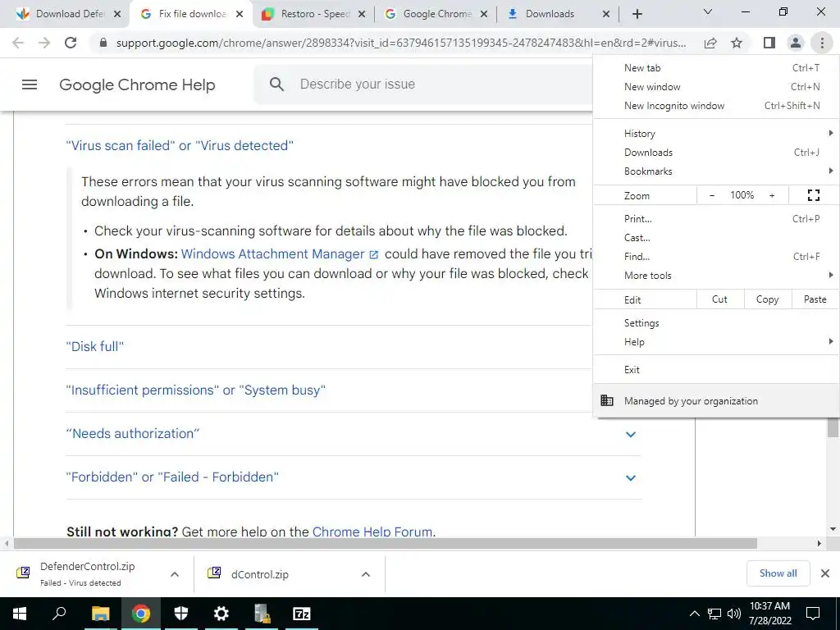The height and width of the screenshot is (630, 840).
Task: Show hidden system tray icons
Action: click(x=694, y=614)
